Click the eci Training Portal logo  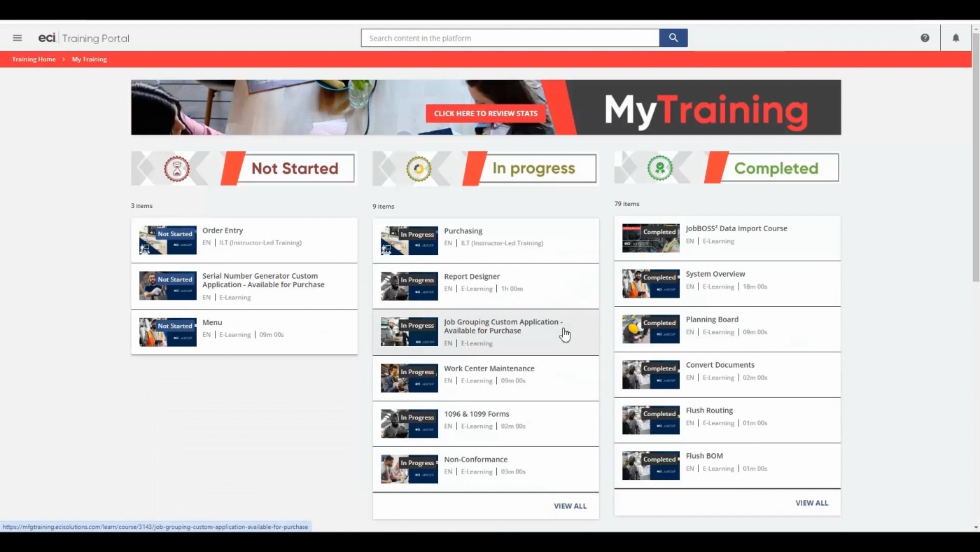point(84,38)
